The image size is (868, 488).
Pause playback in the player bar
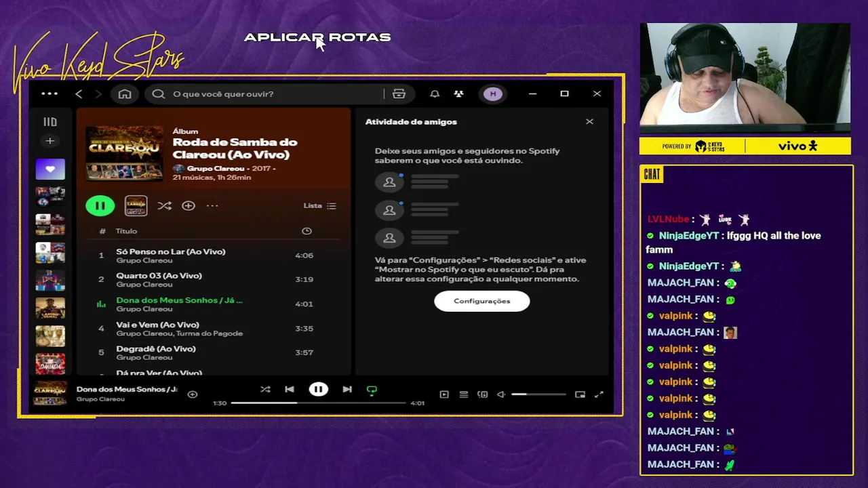318,389
